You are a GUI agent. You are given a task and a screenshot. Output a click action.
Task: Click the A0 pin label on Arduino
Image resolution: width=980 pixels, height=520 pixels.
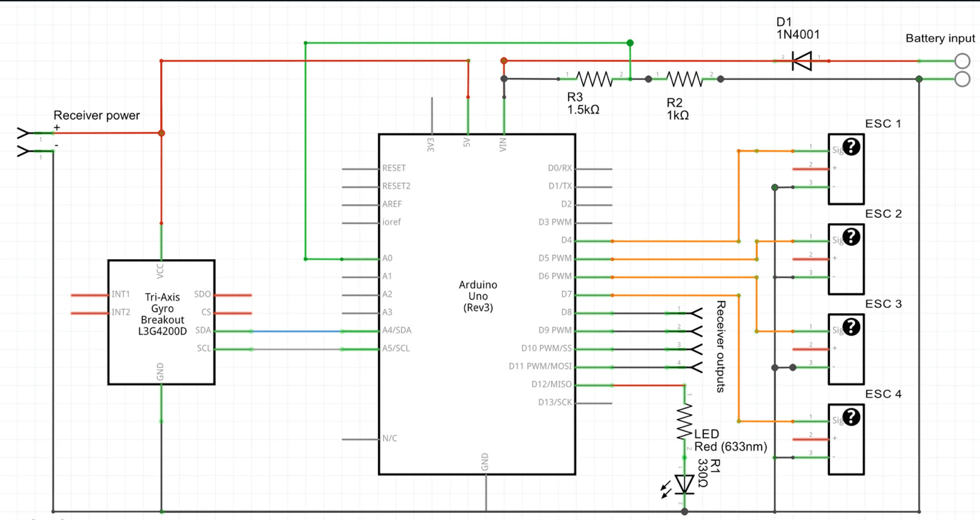387,259
